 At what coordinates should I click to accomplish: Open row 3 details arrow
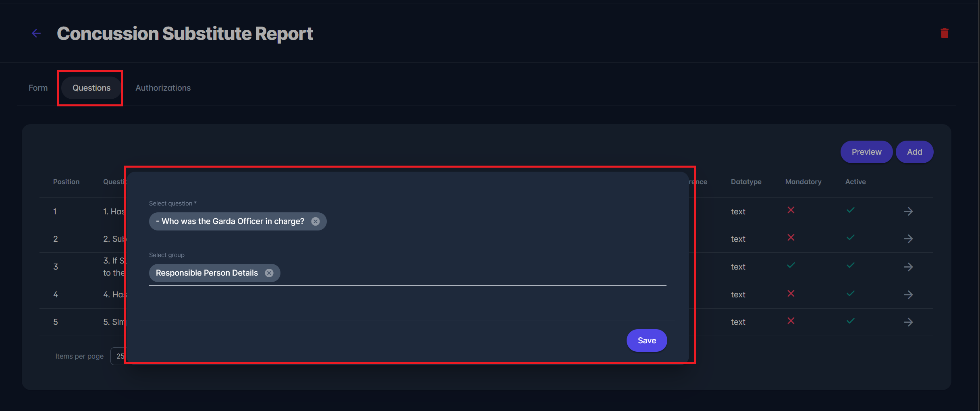pos(908,267)
